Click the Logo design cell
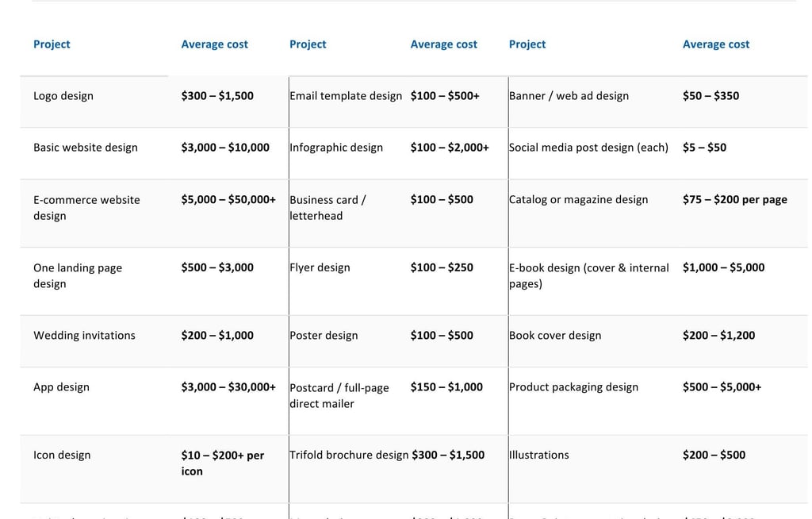The image size is (812, 519). [x=63, y=96]
